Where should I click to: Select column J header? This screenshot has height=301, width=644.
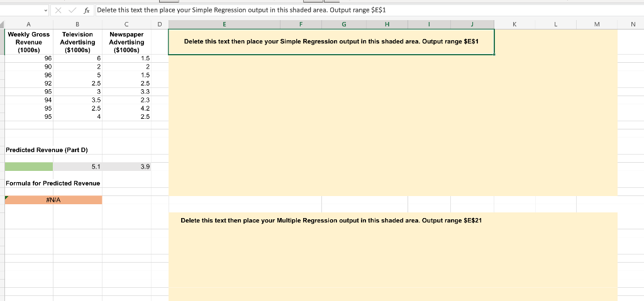coord(472,25)
